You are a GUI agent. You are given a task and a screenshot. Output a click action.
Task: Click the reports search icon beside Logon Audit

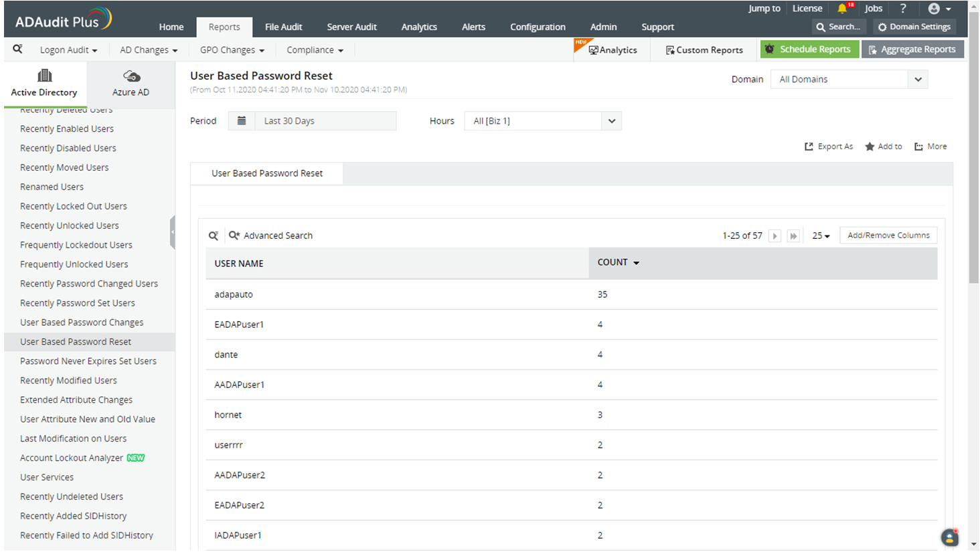click(17, 49)
